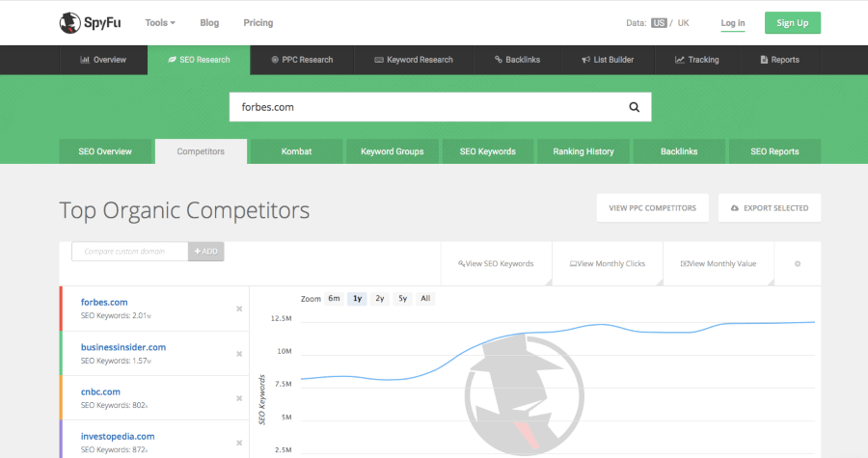Viewport: 868px width, 458px height.
Task: Set chart zoom to 6m
Action: (334, 299)
